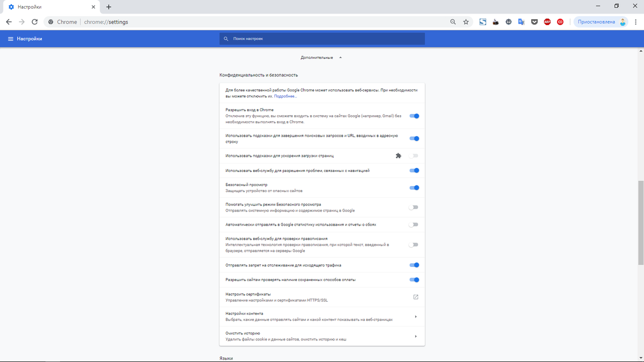644x362 pixels.
Task: Click the puzzle-piece extension icon near page-load hints
Action: tap(398, 156)
